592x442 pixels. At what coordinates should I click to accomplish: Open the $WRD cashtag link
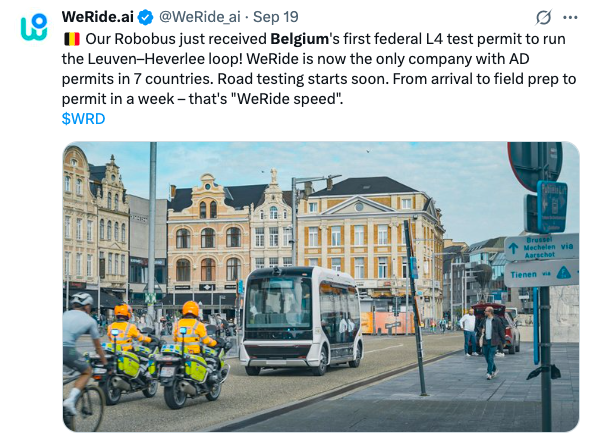click(83, 119)
